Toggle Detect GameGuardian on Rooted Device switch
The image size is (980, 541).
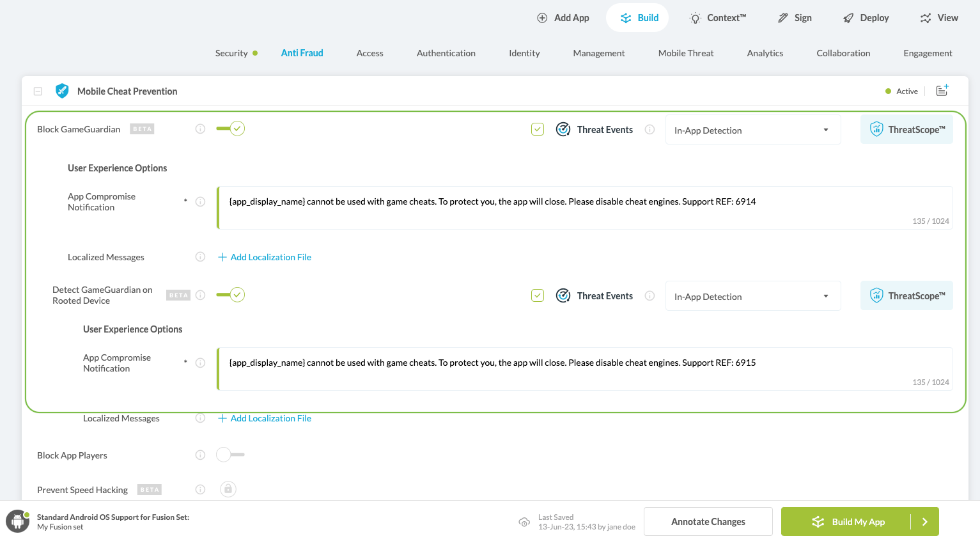click(231, 295)
